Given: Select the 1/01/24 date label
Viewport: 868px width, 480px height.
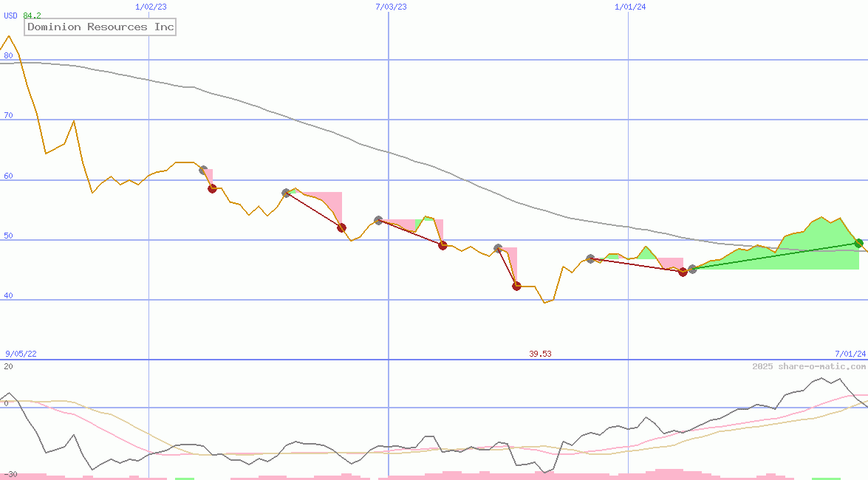Looking at the screenshot, I should coord(631,7).
